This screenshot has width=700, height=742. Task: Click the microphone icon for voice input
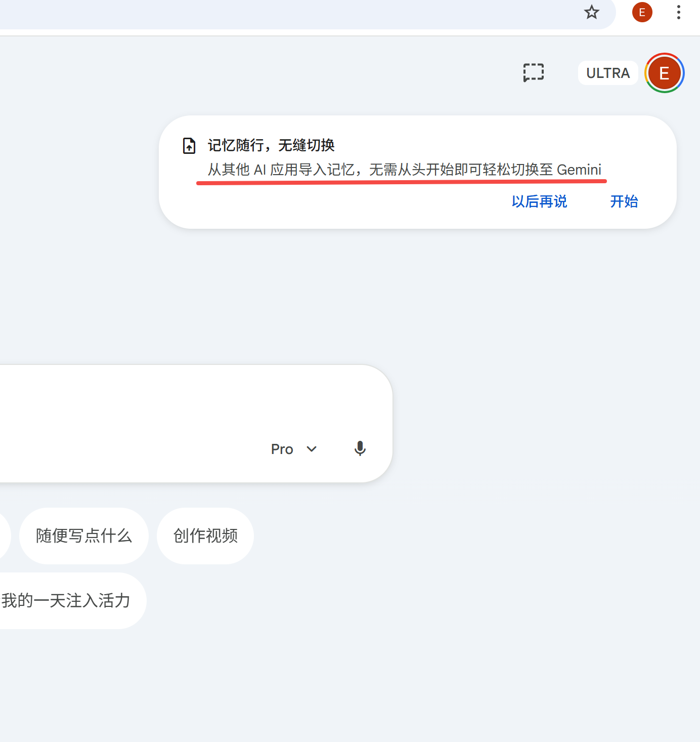pyautogui.click(x=360, y=449)
